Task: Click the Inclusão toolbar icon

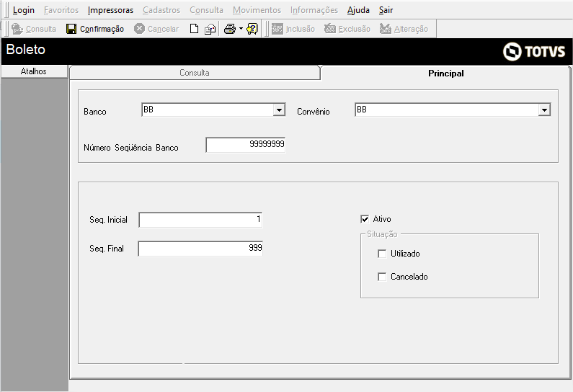Action: point(277,29)
